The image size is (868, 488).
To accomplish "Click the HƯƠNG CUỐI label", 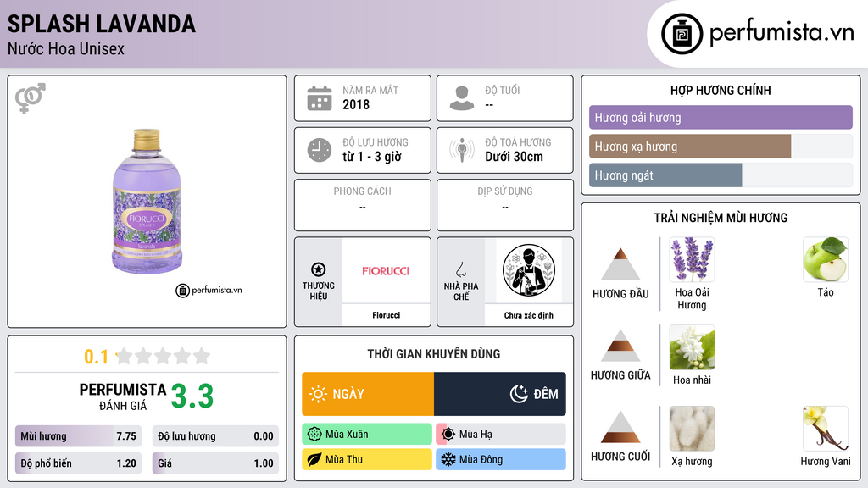I will 620,457.
